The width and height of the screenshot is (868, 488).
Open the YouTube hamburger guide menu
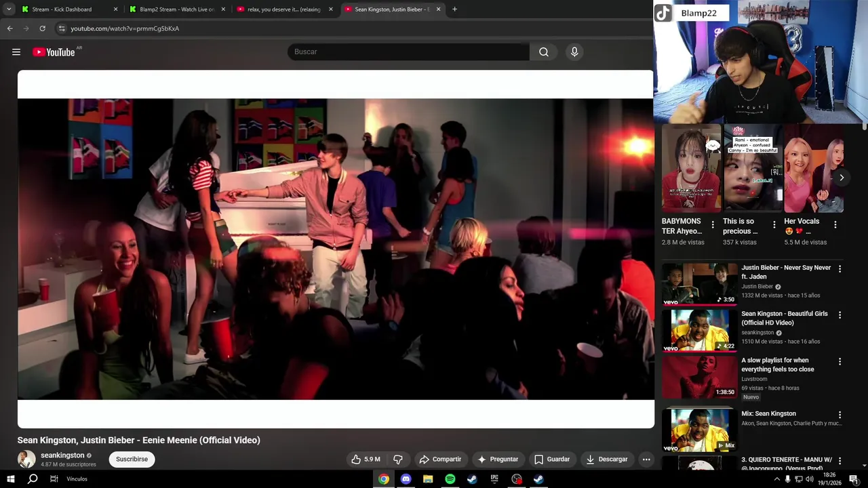16,52
